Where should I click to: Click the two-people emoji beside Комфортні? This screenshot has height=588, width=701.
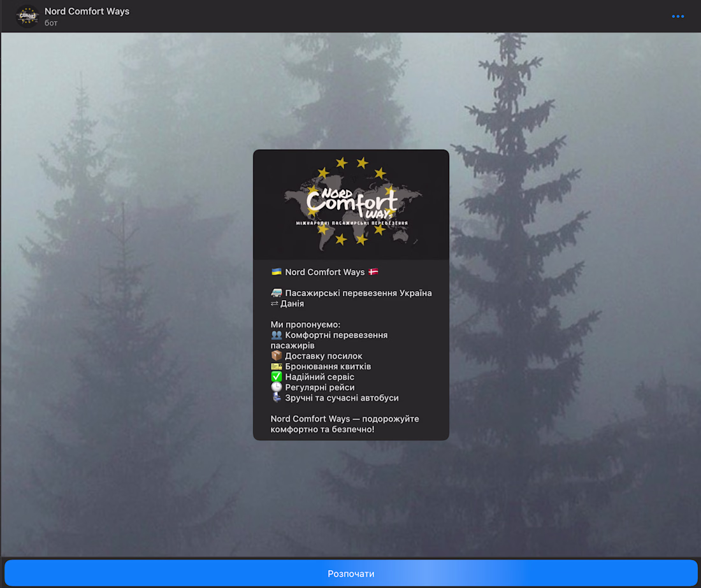pyautogui.click(x=277, y=335)
